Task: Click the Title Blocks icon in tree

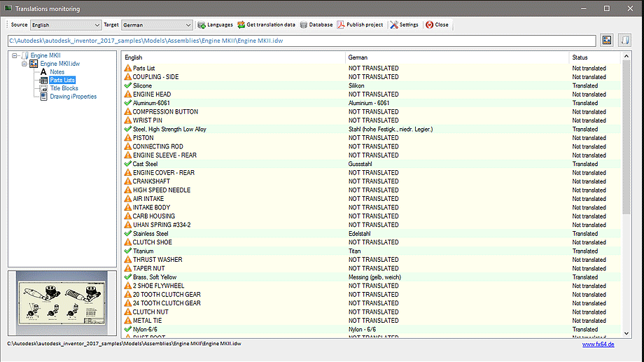Action: coord(43,88)
